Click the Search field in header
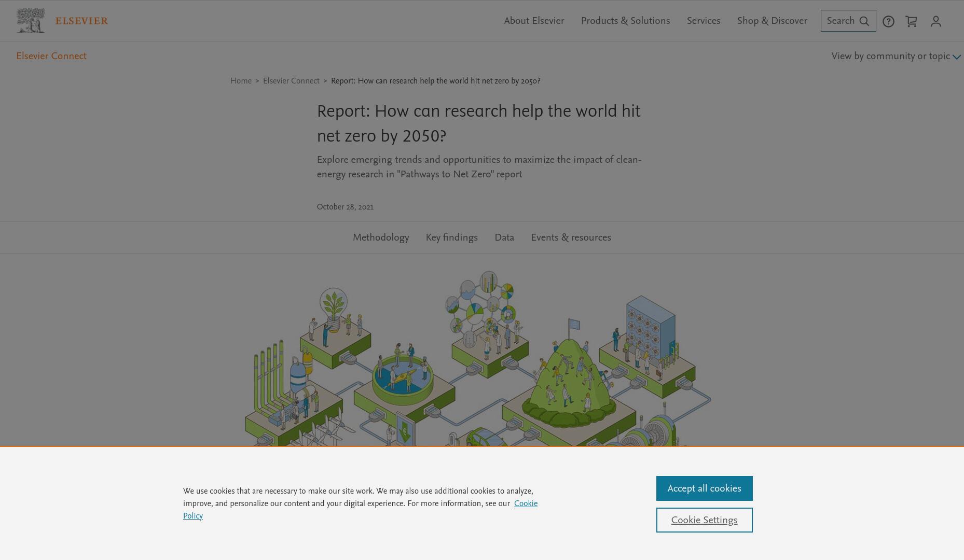The height and width of the screenshot is (560, 964). (848, 21)
